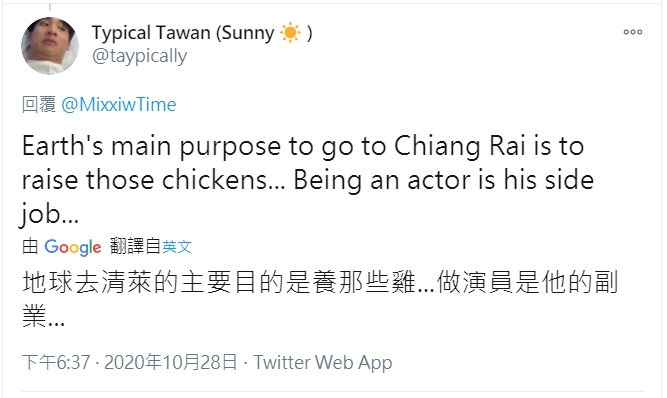Click the sun emoji in display name
Viewport: 667px width, 398px height.
coord(291,33)
